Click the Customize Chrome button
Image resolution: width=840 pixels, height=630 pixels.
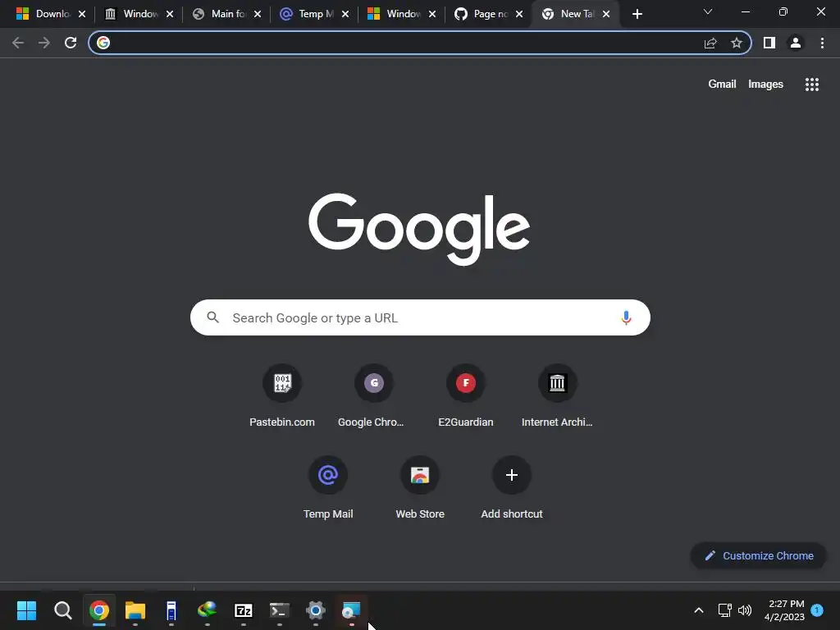point(758,555)
